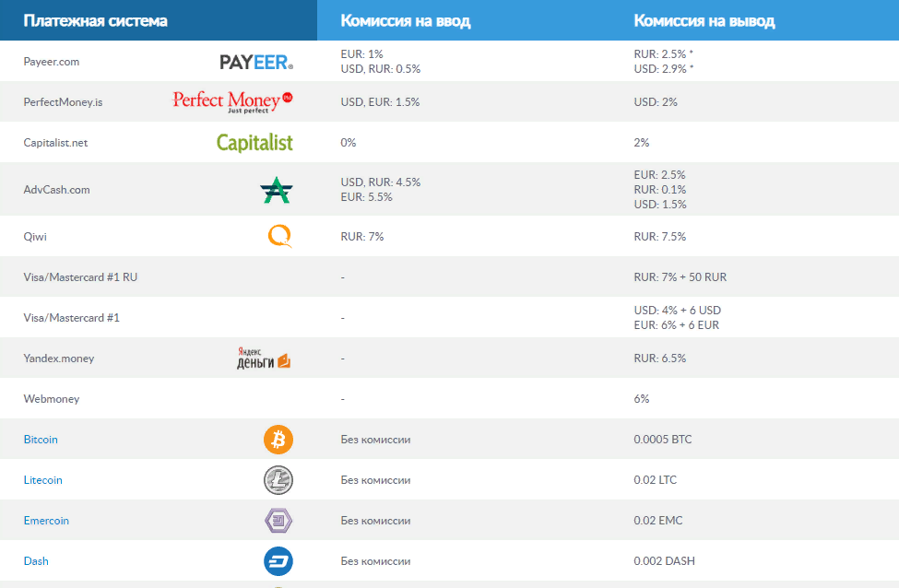Click the blue Dash coin icon
899x588 pixels.
(278, 561)
